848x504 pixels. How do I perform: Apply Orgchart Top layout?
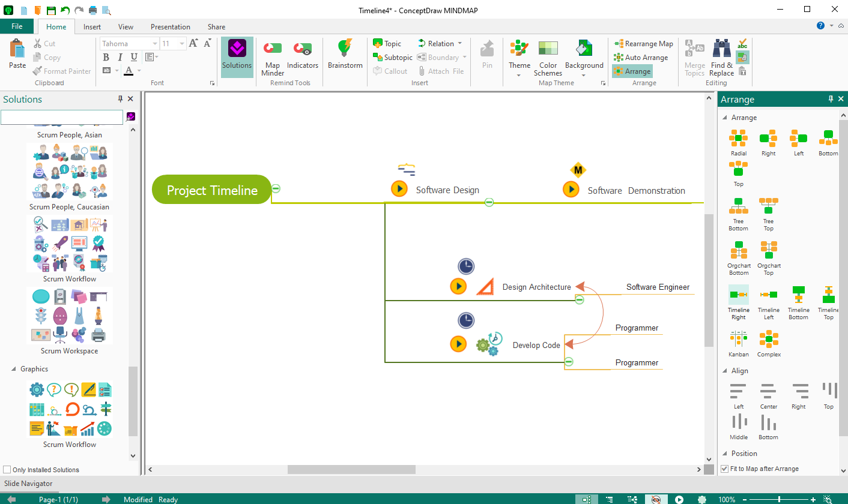768,259
